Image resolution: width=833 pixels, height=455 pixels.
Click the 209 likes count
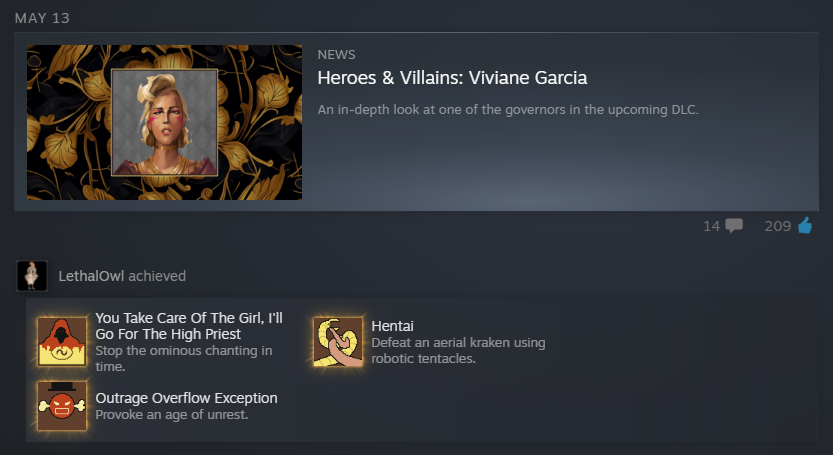pyautogui.click(x=778, y=226)
